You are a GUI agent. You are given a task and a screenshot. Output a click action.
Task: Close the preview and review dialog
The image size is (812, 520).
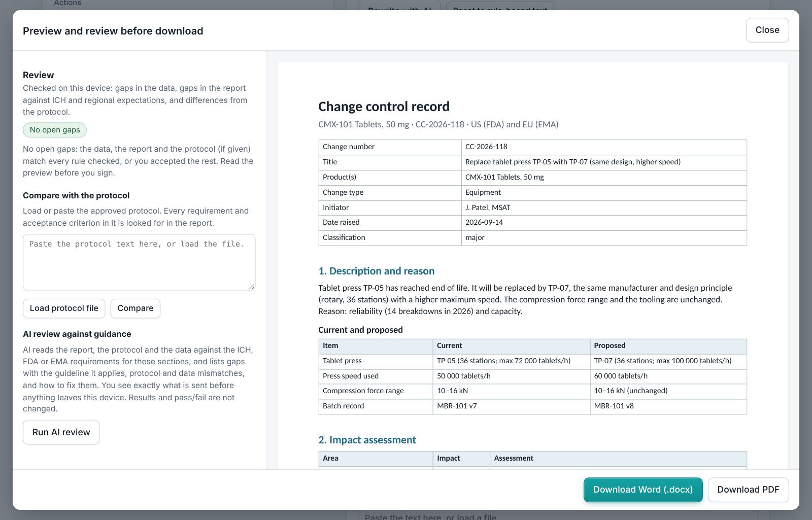click(x=767, y=30)
